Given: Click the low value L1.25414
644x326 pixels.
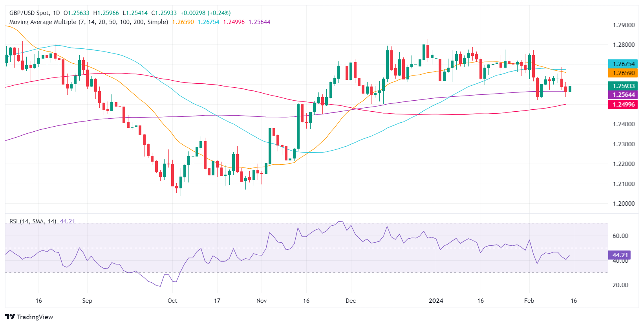Looking at the screenshot, I should pos(135,13).
